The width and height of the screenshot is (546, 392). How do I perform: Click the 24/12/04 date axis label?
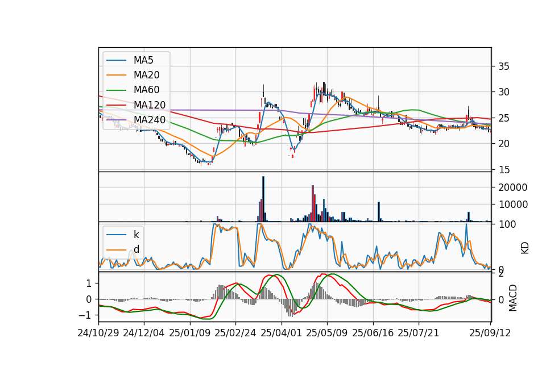point(144,333)
